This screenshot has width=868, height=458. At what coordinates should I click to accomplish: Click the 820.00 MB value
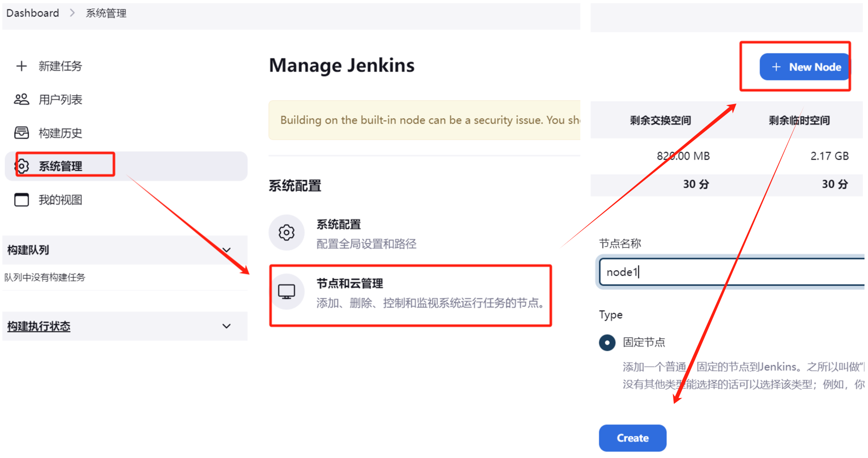(683, 156)
